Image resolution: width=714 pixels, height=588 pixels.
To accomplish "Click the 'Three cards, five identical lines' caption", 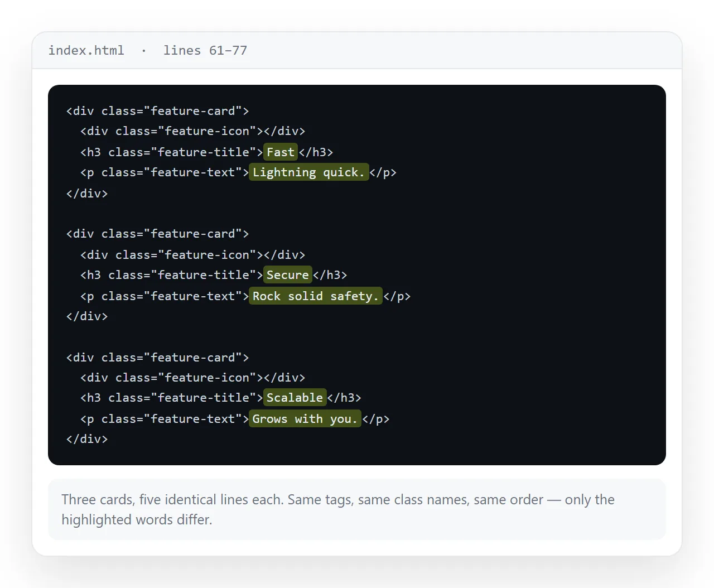I will (357, 509).
